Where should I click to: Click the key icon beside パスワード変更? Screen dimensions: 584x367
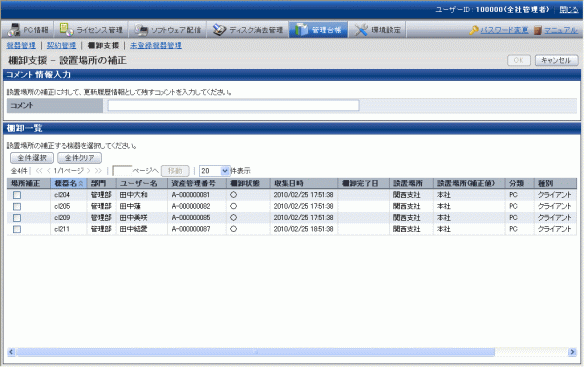click(474, 30)
